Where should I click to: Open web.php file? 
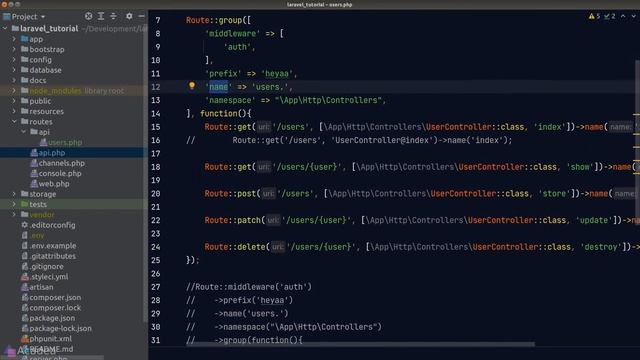(54, 184)
